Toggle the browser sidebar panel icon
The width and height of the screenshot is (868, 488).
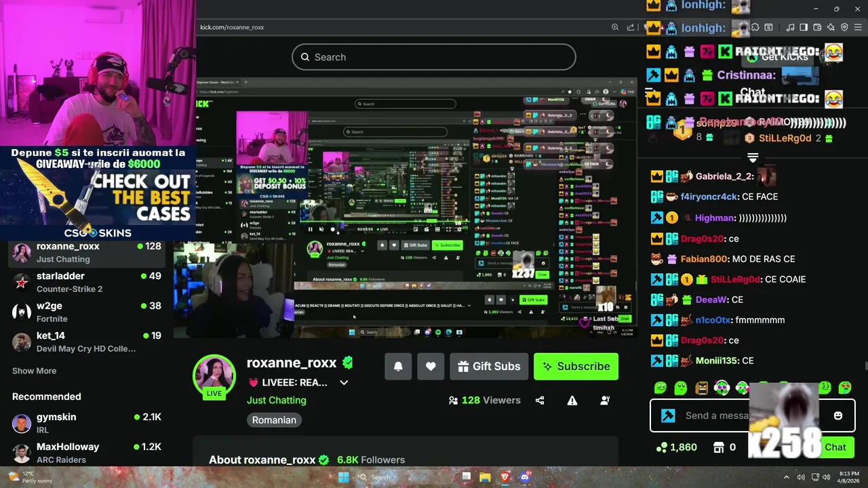point(804,27)
